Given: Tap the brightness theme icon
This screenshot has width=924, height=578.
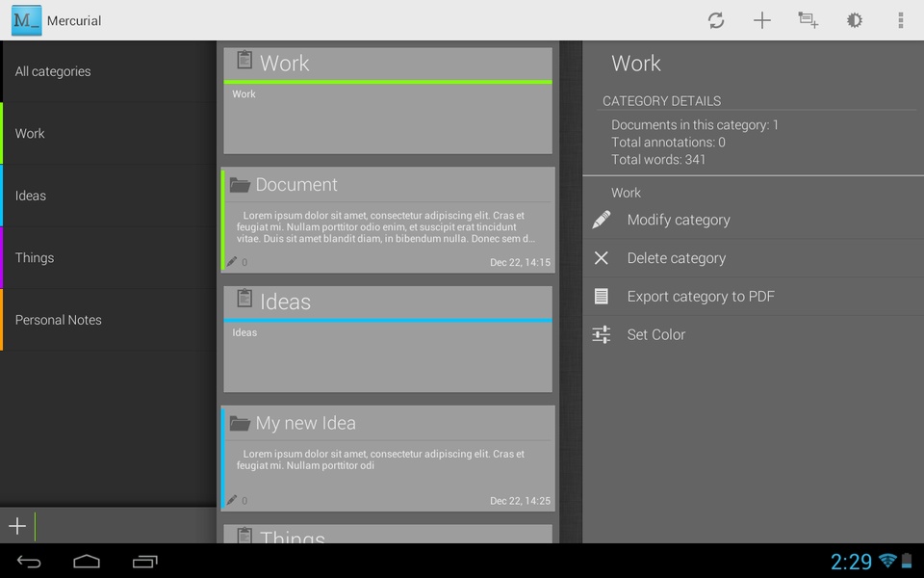Looking at the screenshot, I should (x=855, y=20).
